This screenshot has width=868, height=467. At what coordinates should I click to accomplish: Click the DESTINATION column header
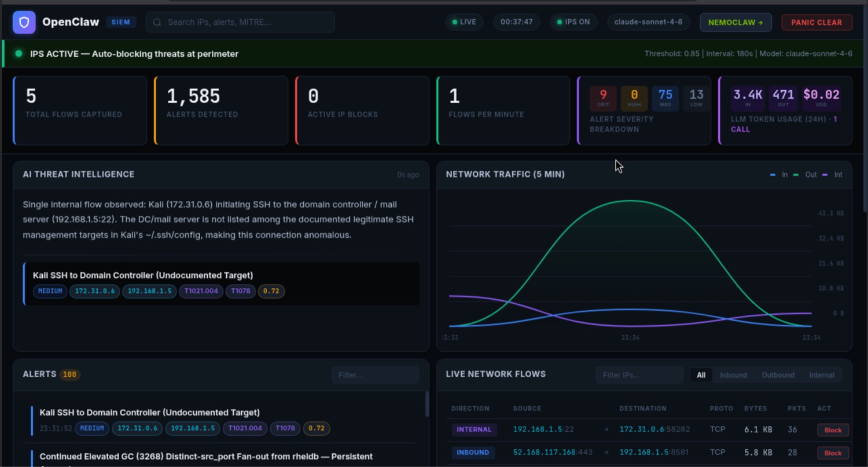(643, 409)
